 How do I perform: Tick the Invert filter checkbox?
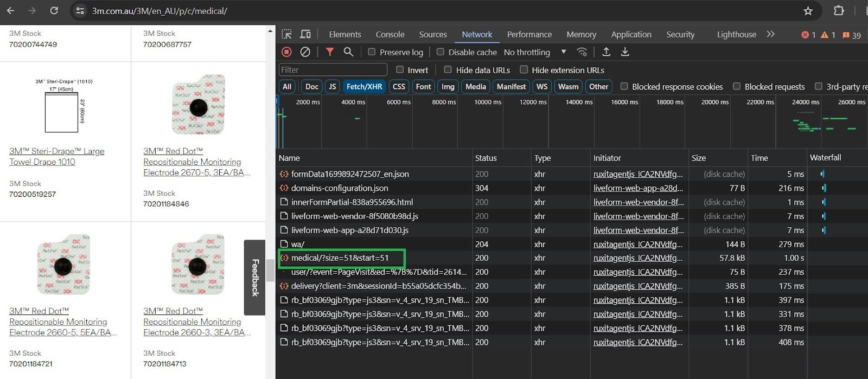point(400,69)
